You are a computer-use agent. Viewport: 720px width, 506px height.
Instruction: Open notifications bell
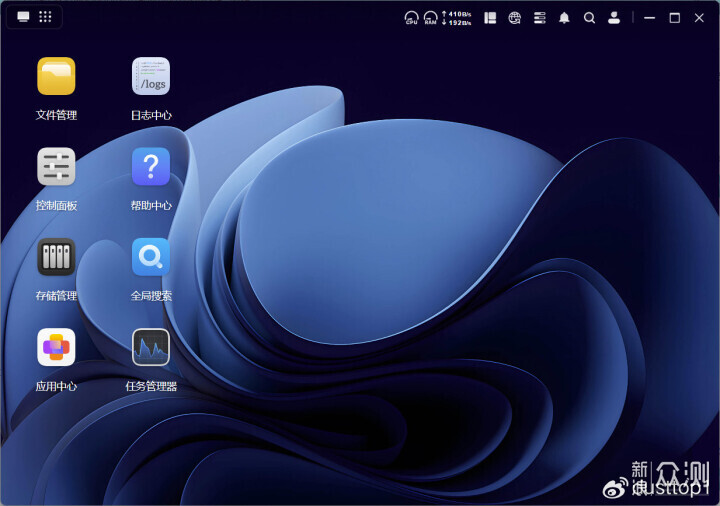[564, 18]
